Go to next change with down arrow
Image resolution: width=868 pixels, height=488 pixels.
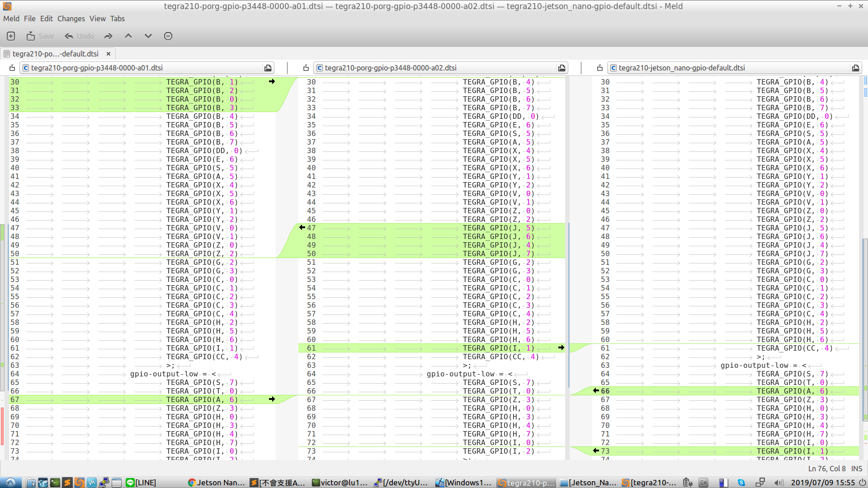coord(148,36)
